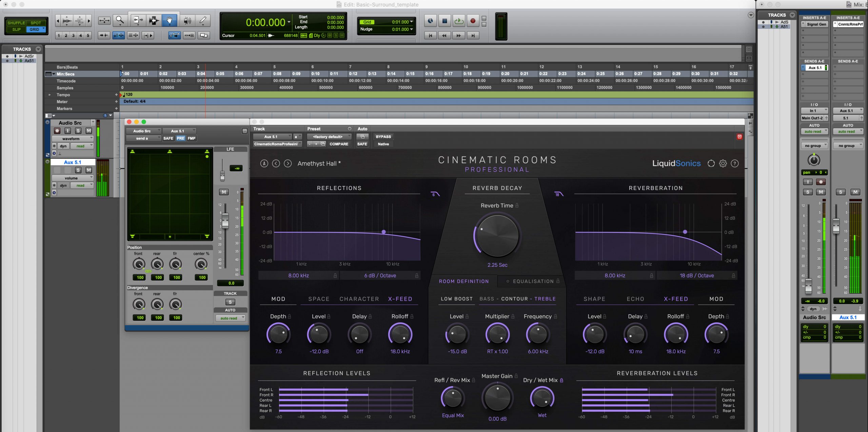
Task: Click the Automation Follows Edit icon
Action: click(174, 35)
